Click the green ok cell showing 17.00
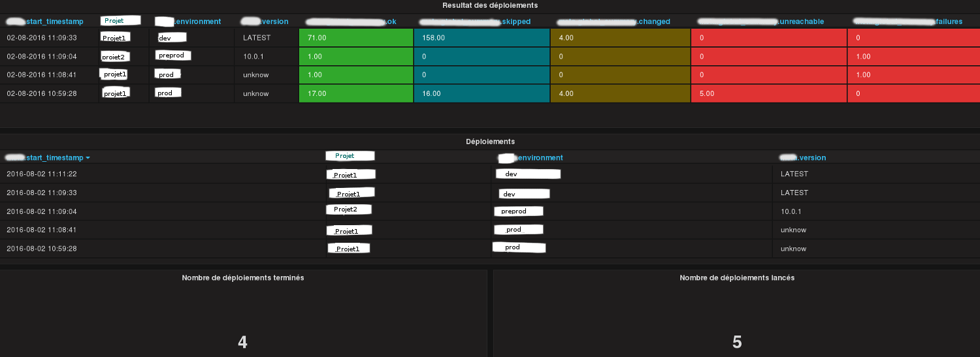This screenshot has height=357, width=980. 356,93
